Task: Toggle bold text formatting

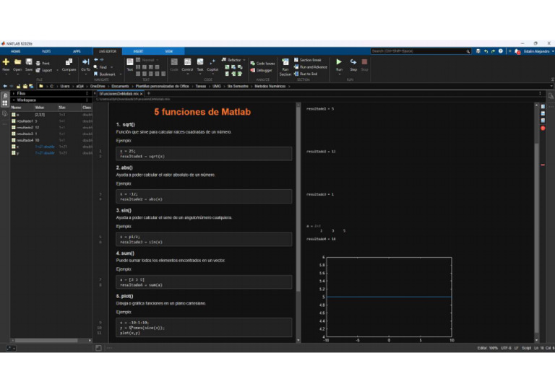Action: pos(138,67)
